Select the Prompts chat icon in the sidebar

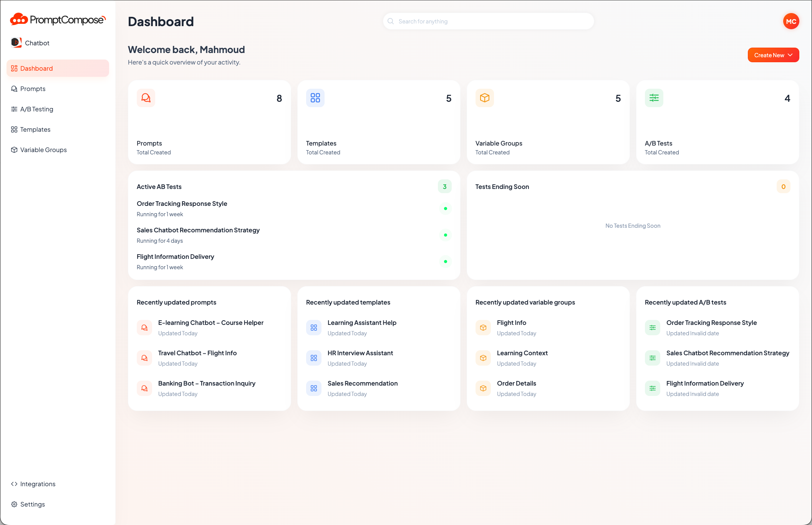point(14,89)
